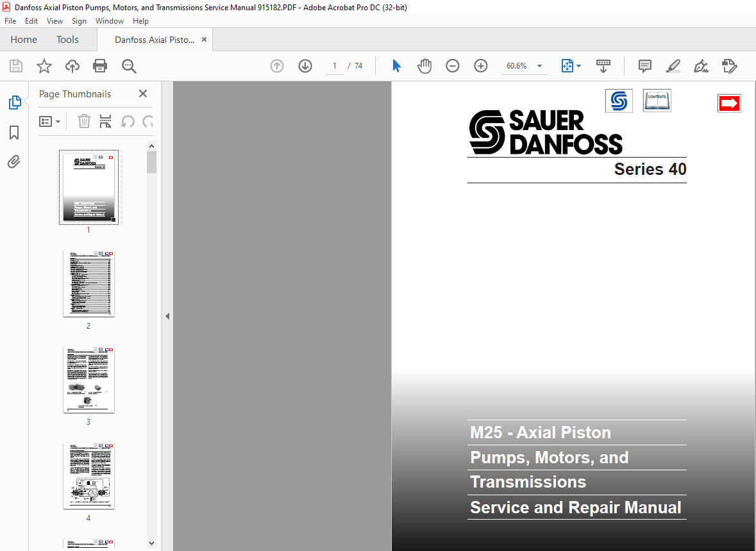756x551 pixels.
Task: Activate the selection arrow tool
Action: 396,66
